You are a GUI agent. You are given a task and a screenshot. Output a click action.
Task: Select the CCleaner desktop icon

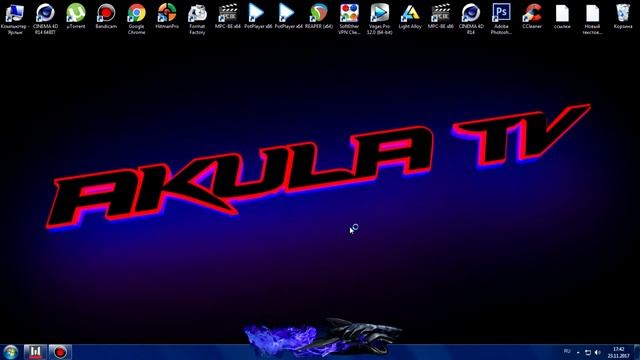coord(532,16)
